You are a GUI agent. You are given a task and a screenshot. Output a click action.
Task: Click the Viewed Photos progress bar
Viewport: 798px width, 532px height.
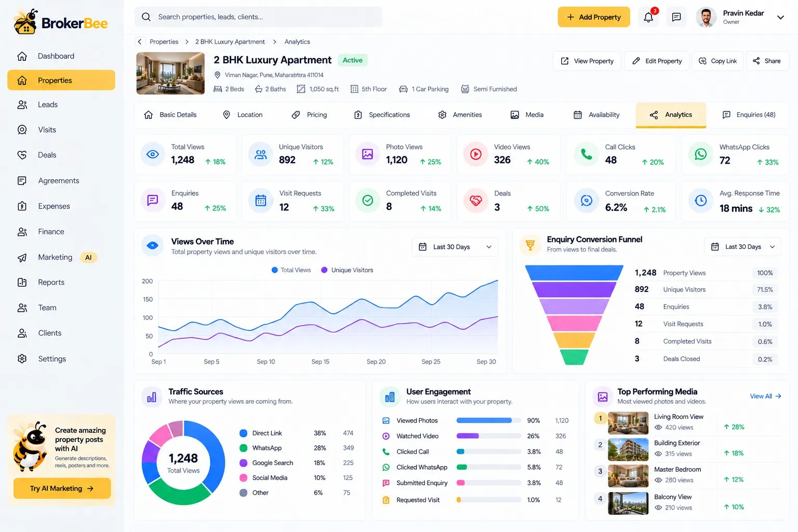coord(488,421)
